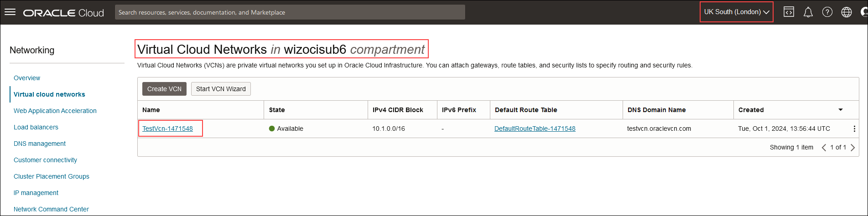Image resolution: width=868 pixels, height=216 pixels.
Task: Open Web Application Acceleration sidebar item
Action: coord(55,111)
